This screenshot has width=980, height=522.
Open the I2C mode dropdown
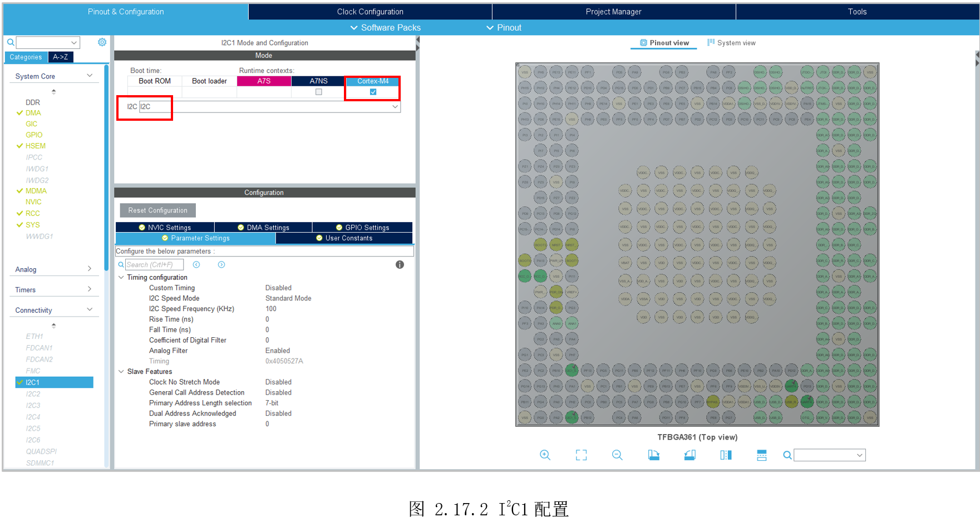tap(395, 107)
